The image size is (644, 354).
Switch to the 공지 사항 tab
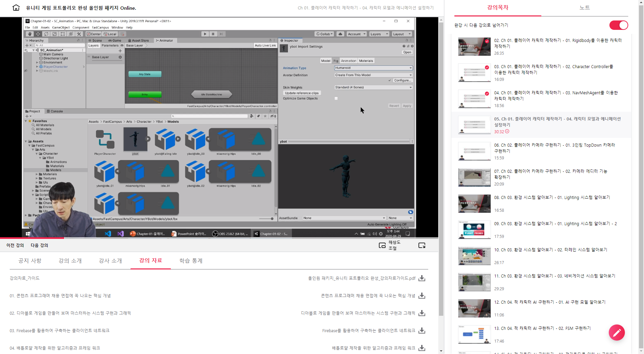click(x=30, y=261)
